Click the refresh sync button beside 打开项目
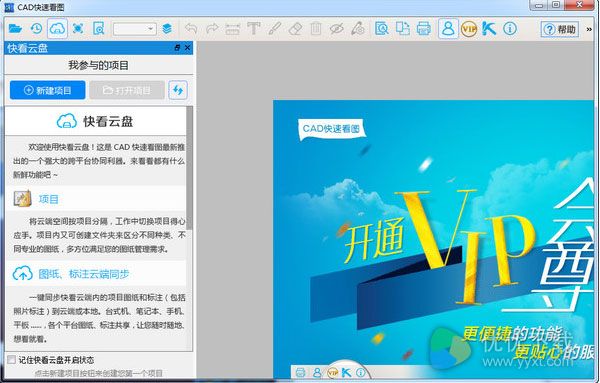This screenshot has width=600, height=383. point(178,90)
